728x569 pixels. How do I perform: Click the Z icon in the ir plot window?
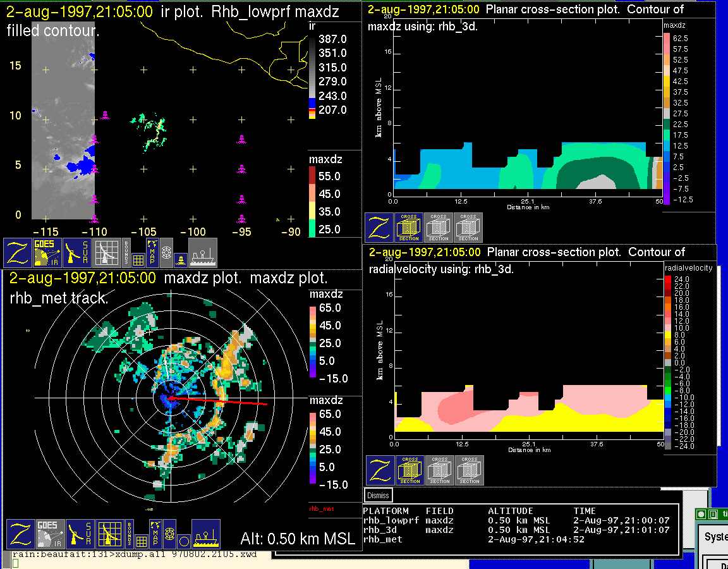(17, 253)
